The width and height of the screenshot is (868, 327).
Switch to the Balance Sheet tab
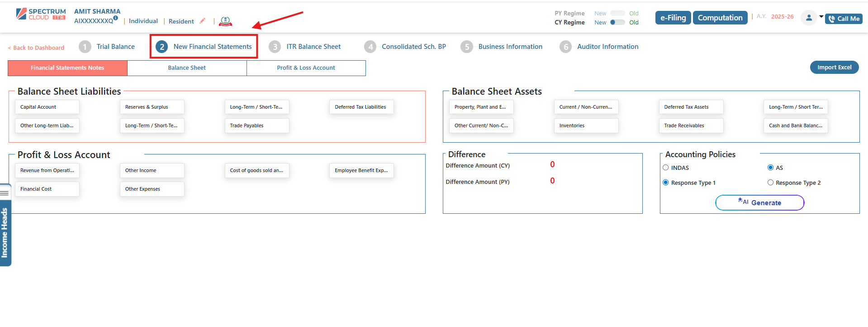tap(187, 68)
